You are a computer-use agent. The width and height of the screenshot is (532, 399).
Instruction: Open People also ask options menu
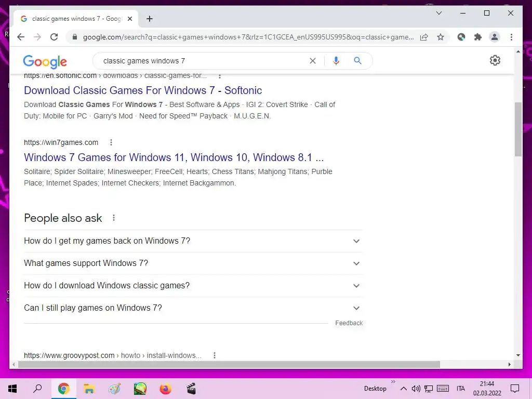(x=114, y=218)
